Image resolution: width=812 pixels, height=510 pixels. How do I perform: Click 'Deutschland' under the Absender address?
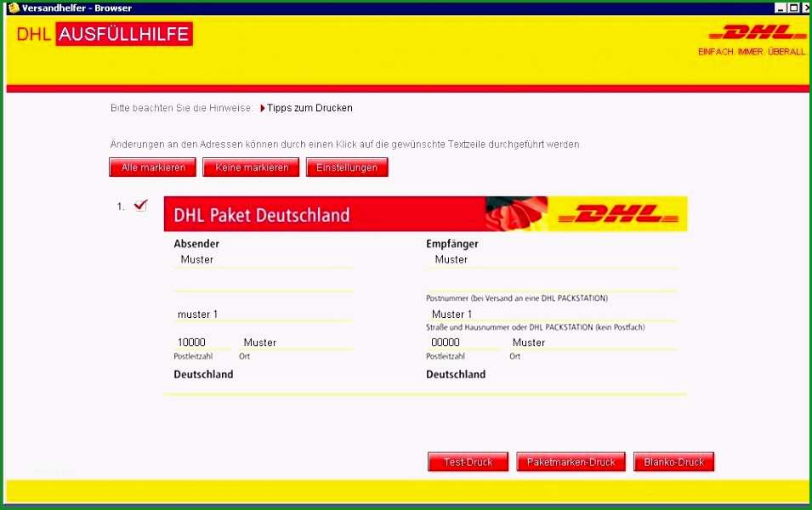(203, 374)
